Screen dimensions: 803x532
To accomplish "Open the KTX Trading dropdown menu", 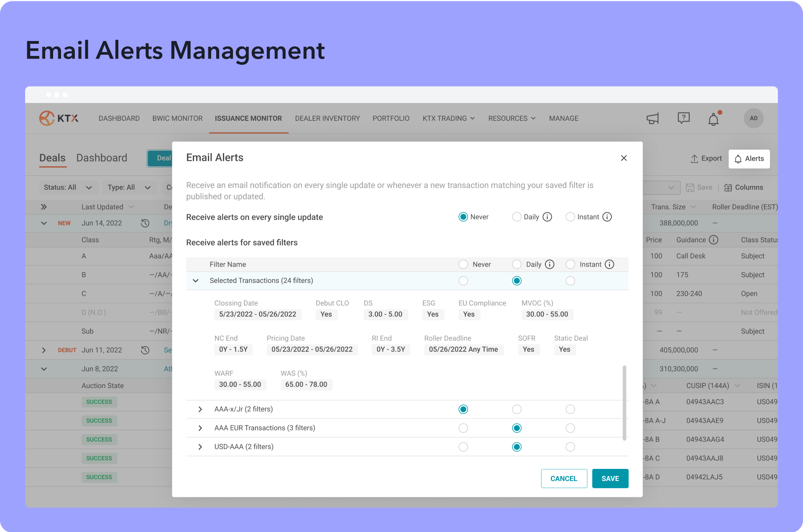I will pos(448,118).
